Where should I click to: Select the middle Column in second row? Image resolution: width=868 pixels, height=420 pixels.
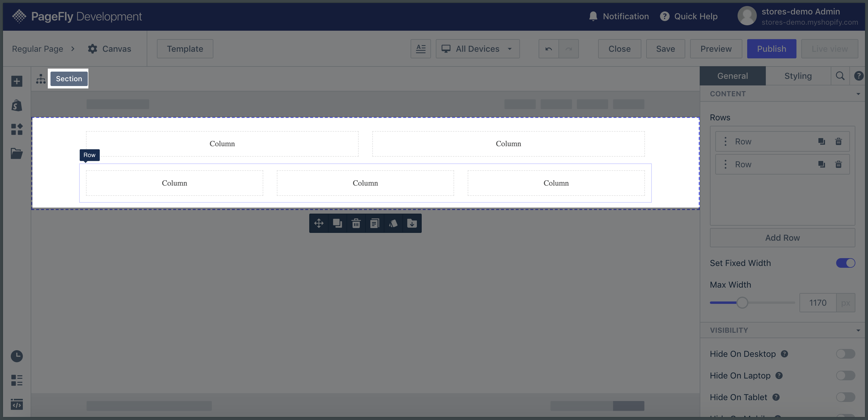(x=365, y=183)
